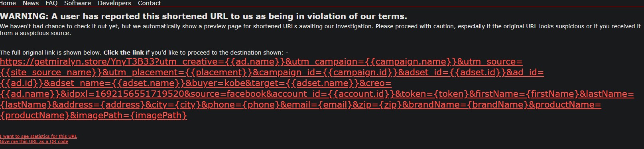Click the 'We haven't had chance' paragraph

click(320, 29)
